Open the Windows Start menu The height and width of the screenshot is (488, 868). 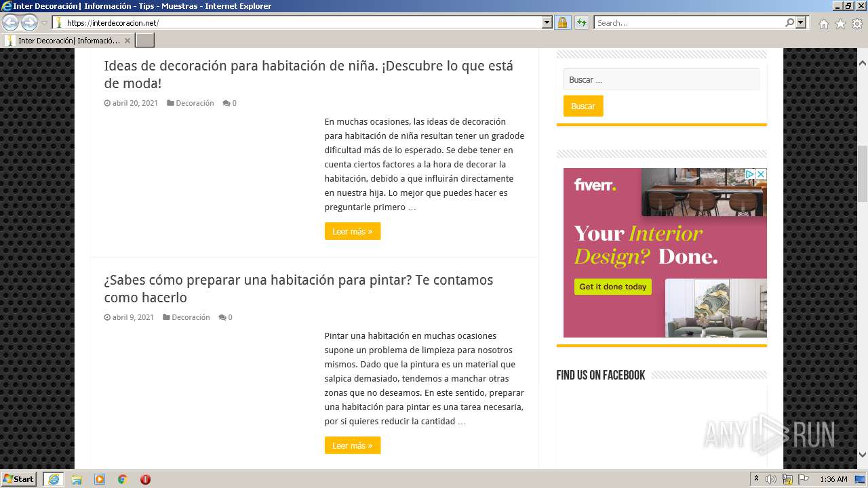(x=19, y=479)
